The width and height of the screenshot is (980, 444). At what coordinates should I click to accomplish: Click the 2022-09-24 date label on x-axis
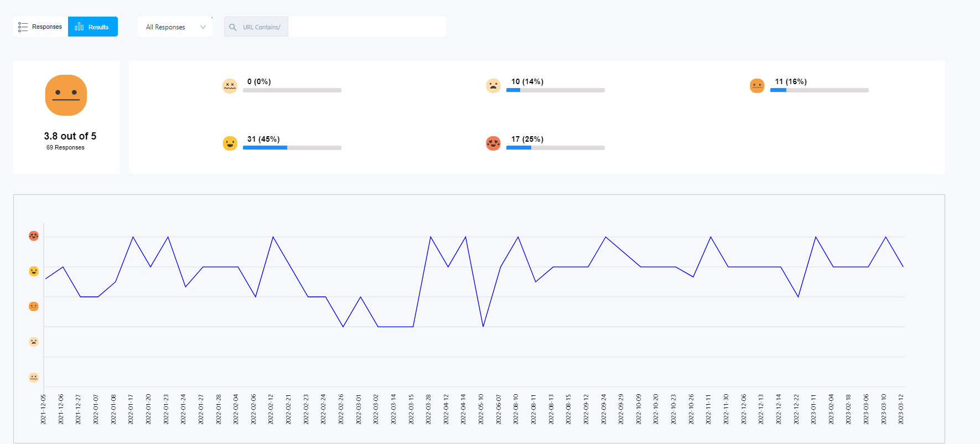[604, 410]
